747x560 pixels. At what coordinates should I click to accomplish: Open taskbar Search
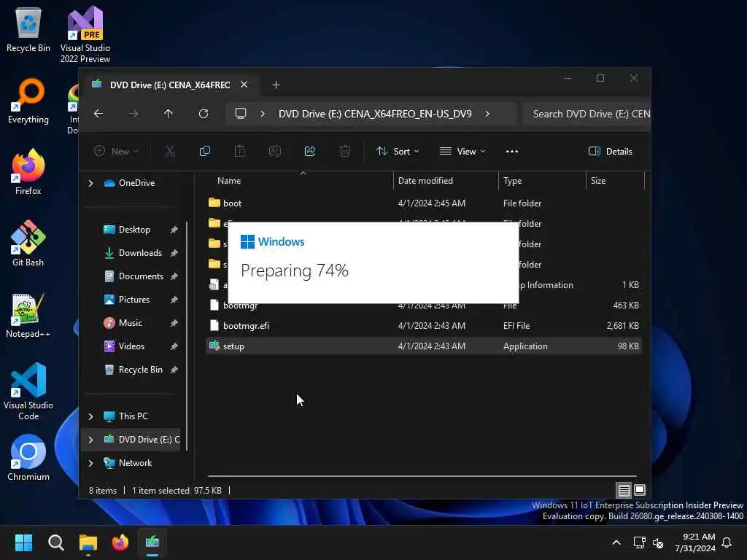pos(55,542)
